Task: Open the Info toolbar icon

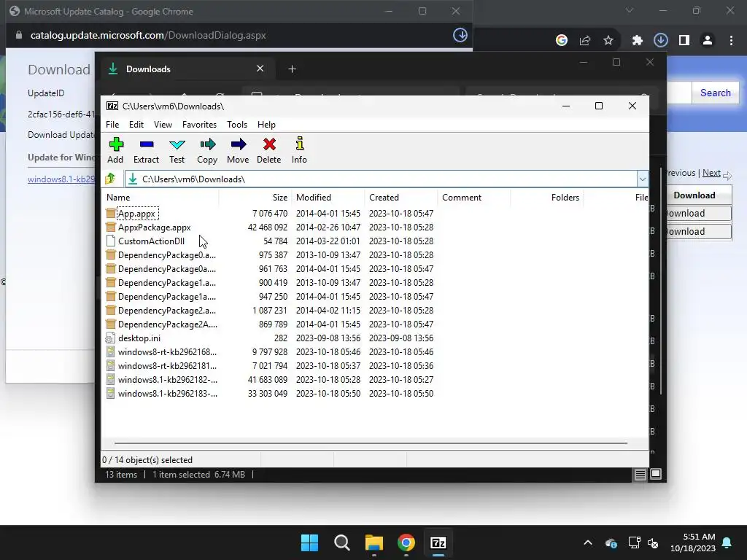Action: click(x=300, y=144)
